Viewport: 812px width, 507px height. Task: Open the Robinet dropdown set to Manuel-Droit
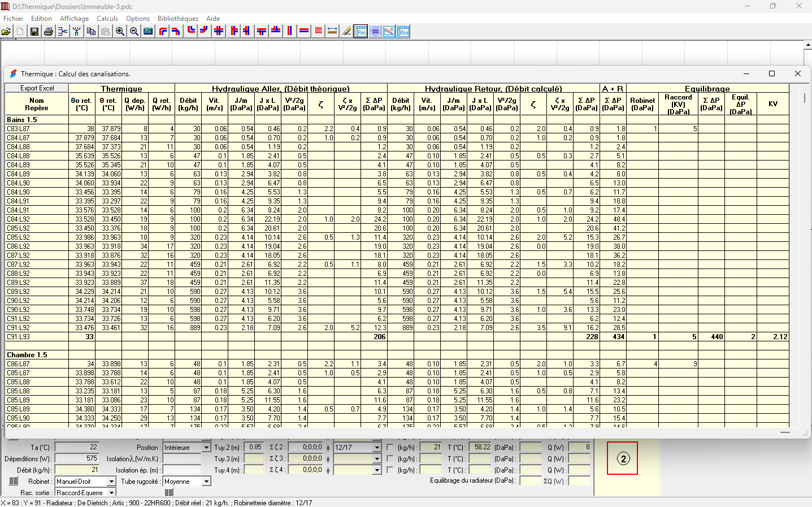point(111,482)
